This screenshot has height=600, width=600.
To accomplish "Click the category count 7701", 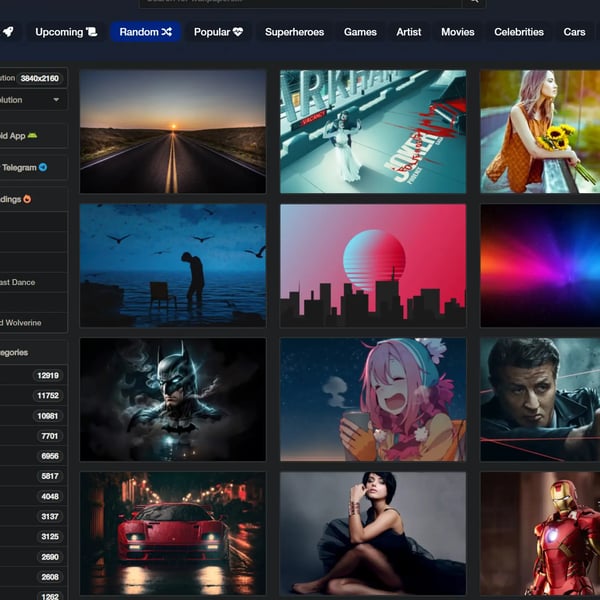I will tap(49, 436).
